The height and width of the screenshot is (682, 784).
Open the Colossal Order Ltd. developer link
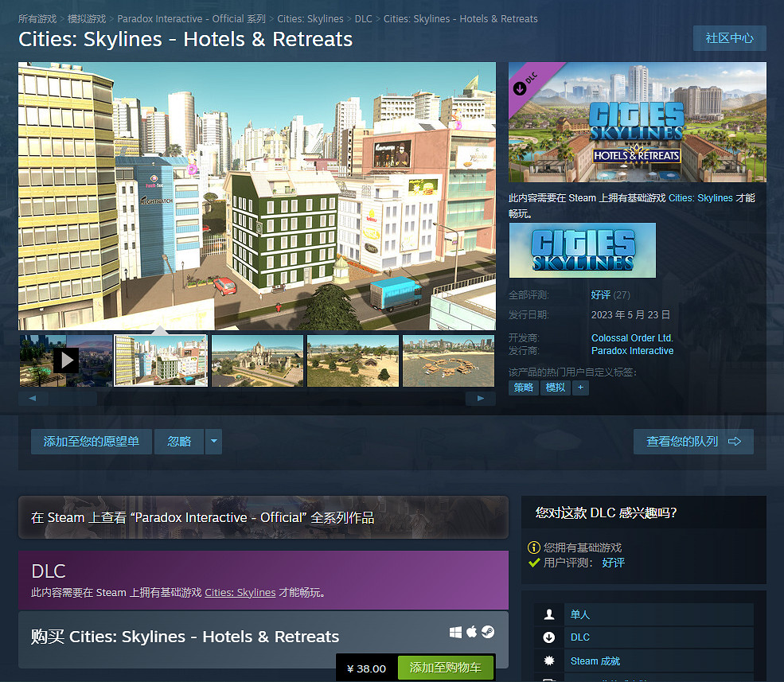[x=632, y=337]
